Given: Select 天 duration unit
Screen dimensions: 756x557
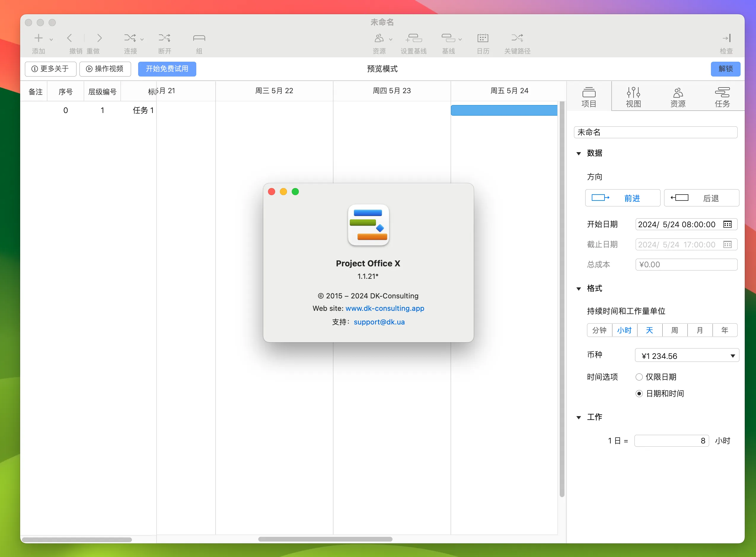Looking at the screenshot, I should tap(650, 330).
